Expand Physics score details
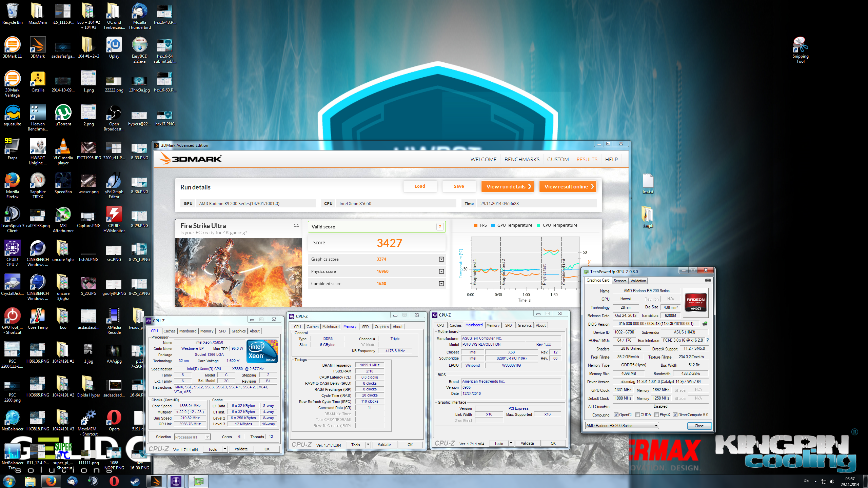868x488 pixels. (x=441, y=271)
